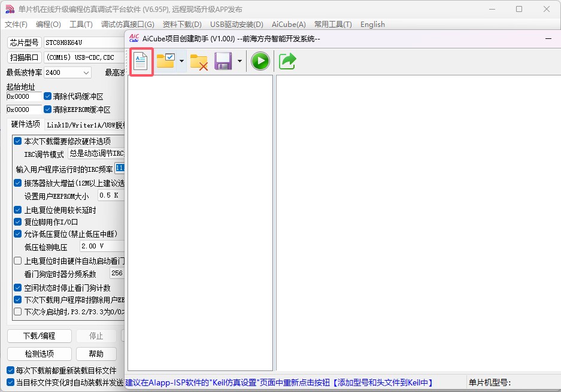Image resolution: width=561 pixels, height=392 pixels.
Task: Click the blue Keil仿真设置 status bar hint
Action: point(279,382)
